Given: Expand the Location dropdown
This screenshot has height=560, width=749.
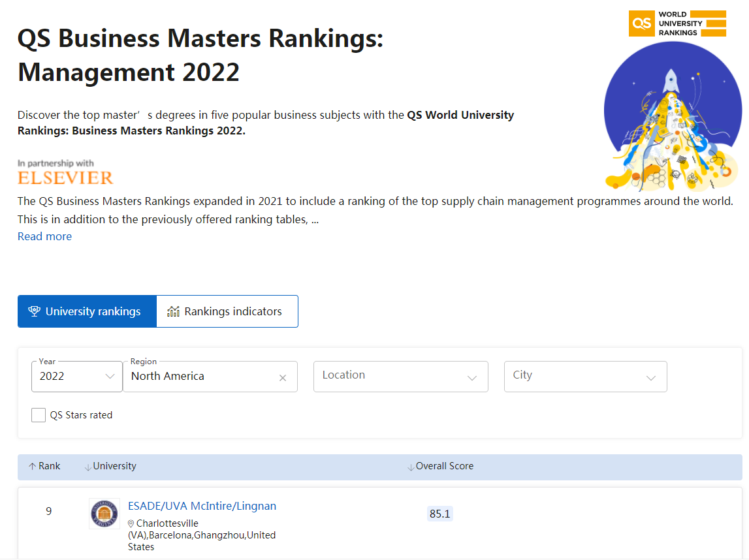Looking at the screenshot, I should [400, 377].
